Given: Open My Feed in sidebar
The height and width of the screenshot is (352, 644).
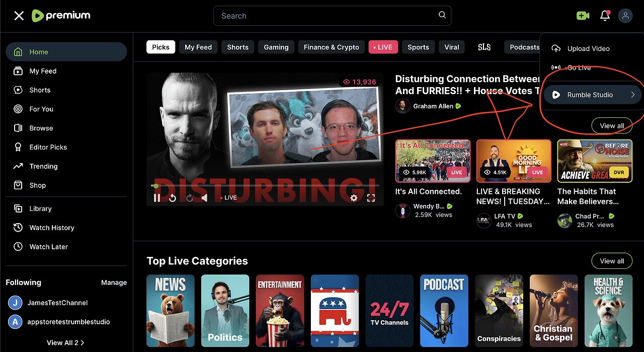Looking at the screenshot, I should point(66,71).
